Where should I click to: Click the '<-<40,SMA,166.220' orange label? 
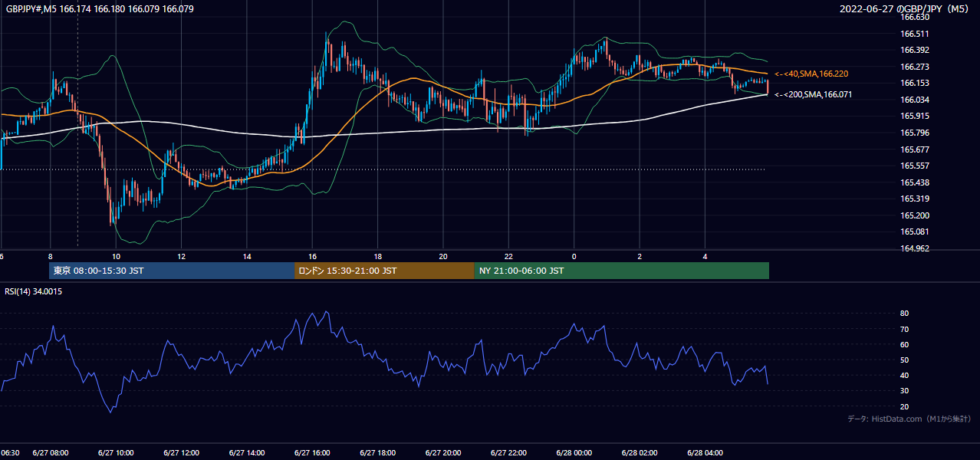[811, 74]
